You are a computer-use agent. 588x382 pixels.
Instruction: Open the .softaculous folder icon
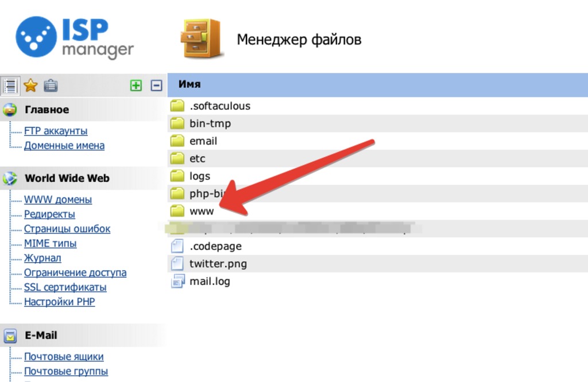[177, 106]
